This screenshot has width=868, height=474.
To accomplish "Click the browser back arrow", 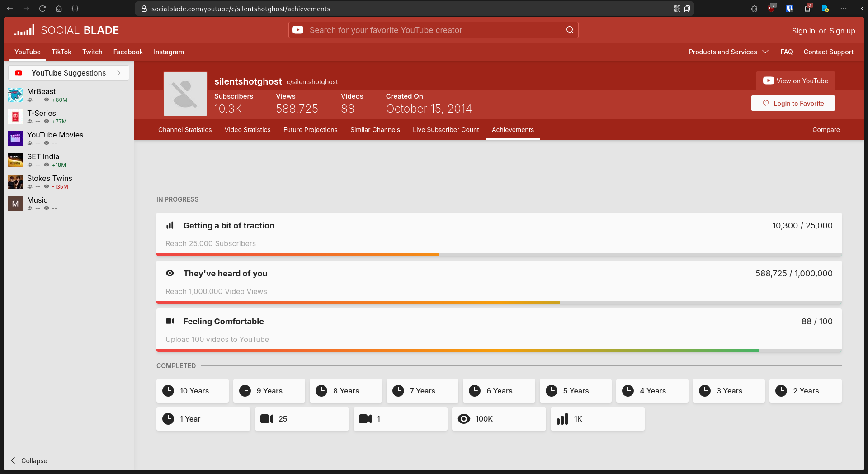I will (x=10, y=9).
